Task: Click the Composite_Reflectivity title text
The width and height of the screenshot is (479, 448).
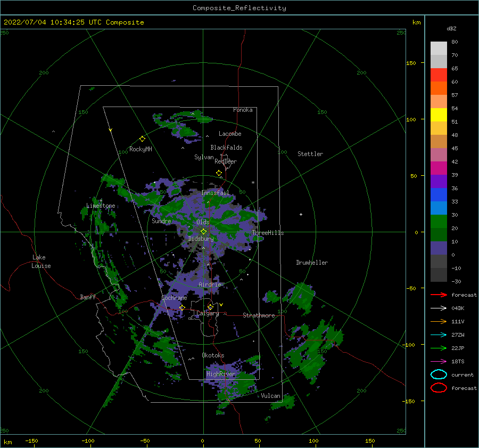Action: coord(240,8)
